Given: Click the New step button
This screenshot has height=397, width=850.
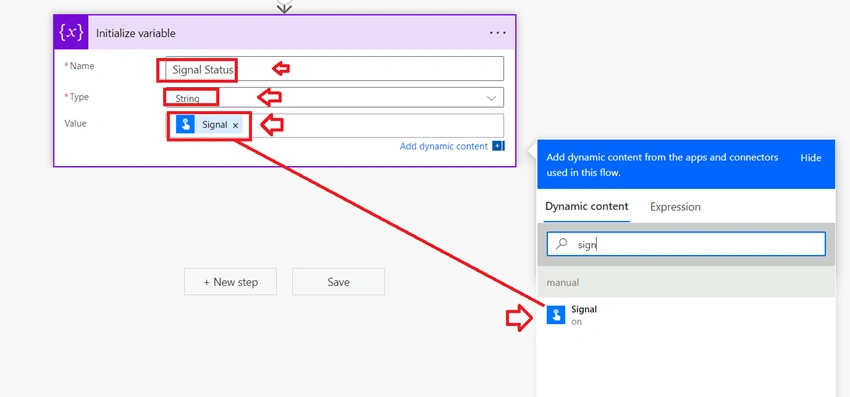Looking at the screenshot, I should coord(230,281).
